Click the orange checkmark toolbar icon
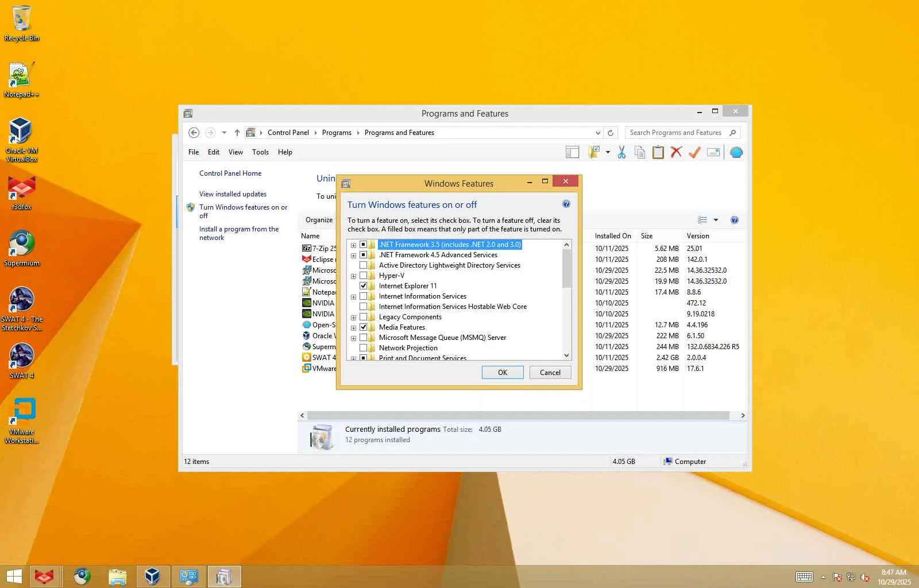This screenshot has width=919, height=588. tap(694, 152)
